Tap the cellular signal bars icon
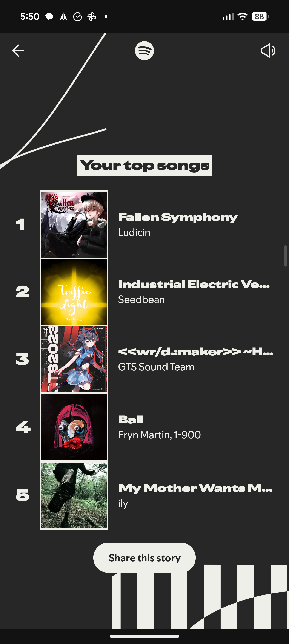 [x=228, y=17]
